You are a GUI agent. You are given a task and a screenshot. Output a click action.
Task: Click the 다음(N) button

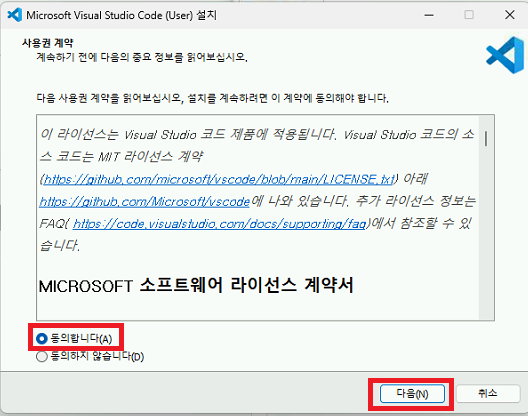pos(412,393)
